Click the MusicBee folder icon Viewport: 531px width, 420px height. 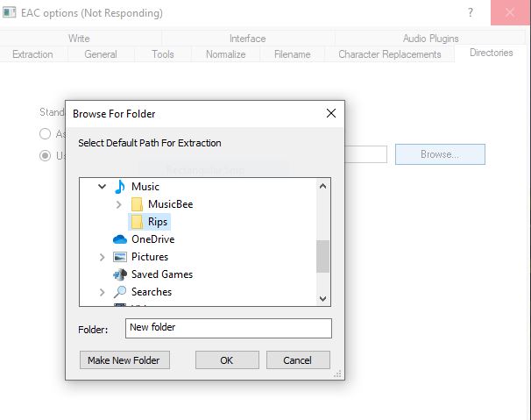coord(137,204)
